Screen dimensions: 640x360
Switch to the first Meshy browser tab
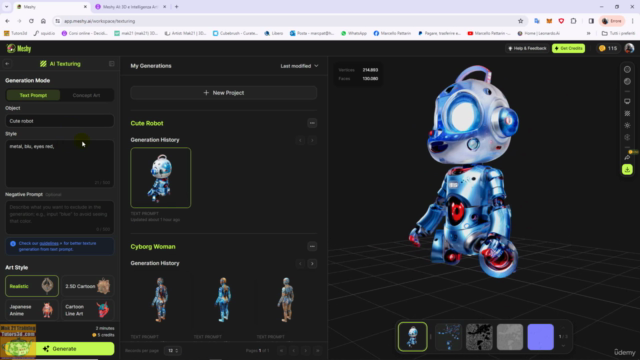click(x=51, y=7)
